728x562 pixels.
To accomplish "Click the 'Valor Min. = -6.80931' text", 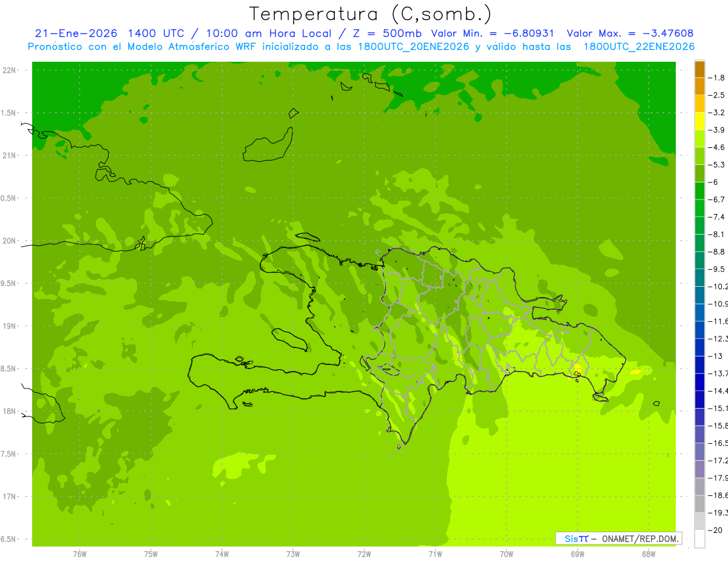I will [493, 33].
